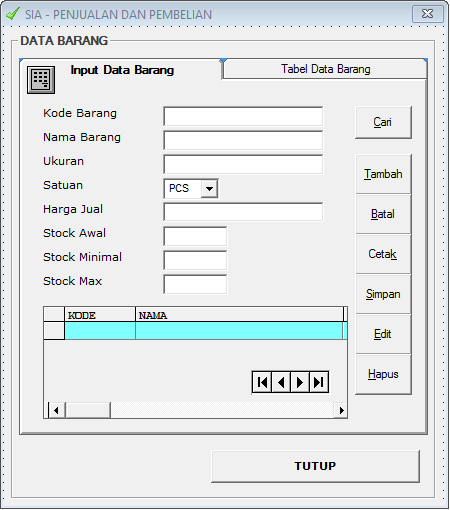Click the Batal button
Viewport: 450px width, 510px height.
pos(383,214)
